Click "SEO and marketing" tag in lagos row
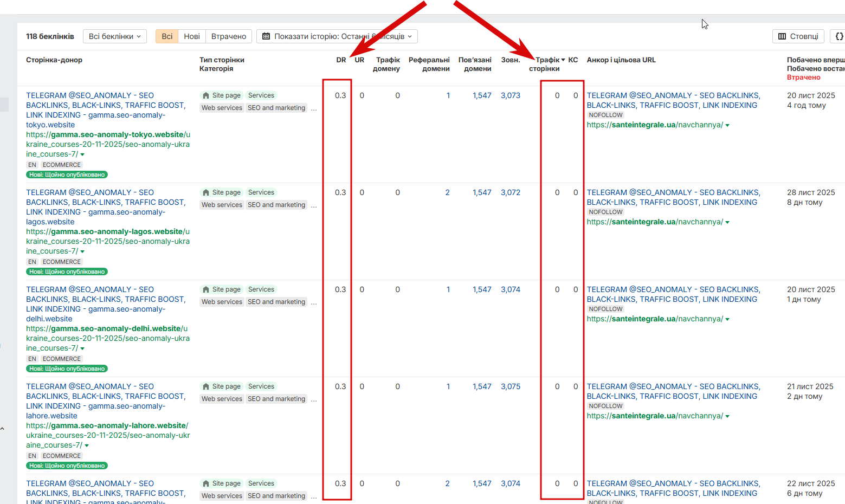This screenshot has width=845, height=504. point(276,205)
